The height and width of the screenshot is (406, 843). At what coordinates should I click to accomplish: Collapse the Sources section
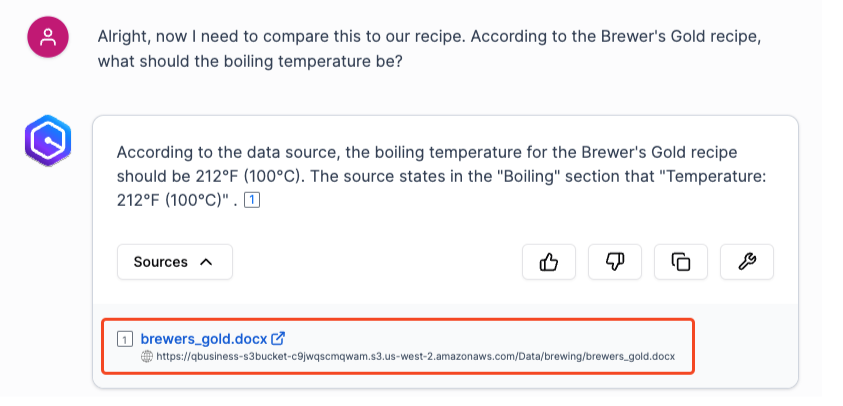(x=174, y=262)
